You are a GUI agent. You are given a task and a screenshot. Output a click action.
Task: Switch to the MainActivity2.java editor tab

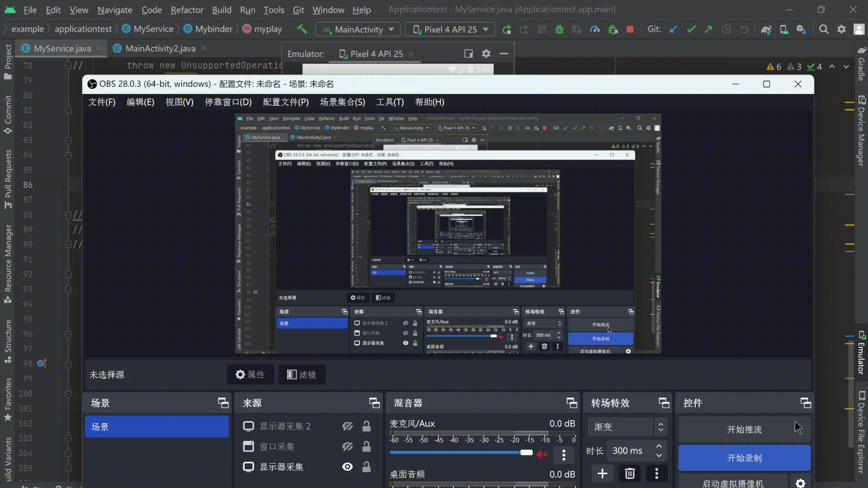(x=160, y=48)
